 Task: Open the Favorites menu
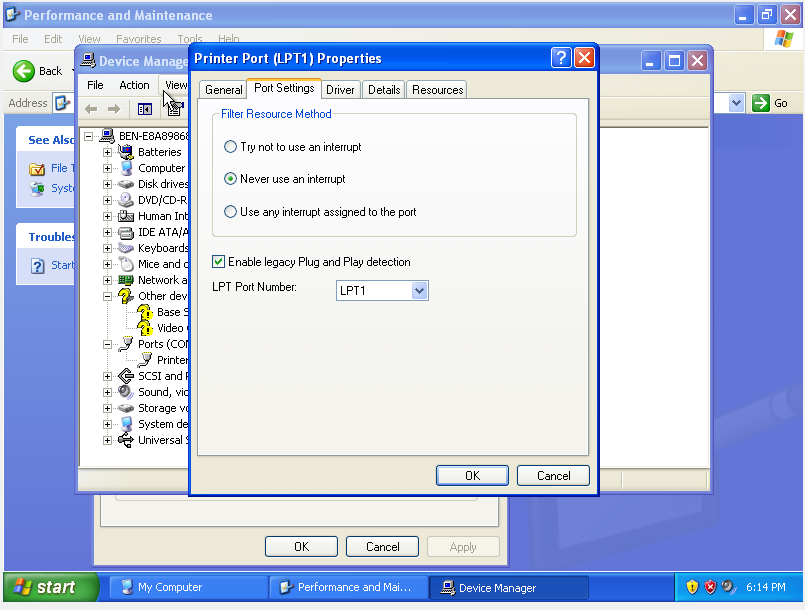(139, 39)
